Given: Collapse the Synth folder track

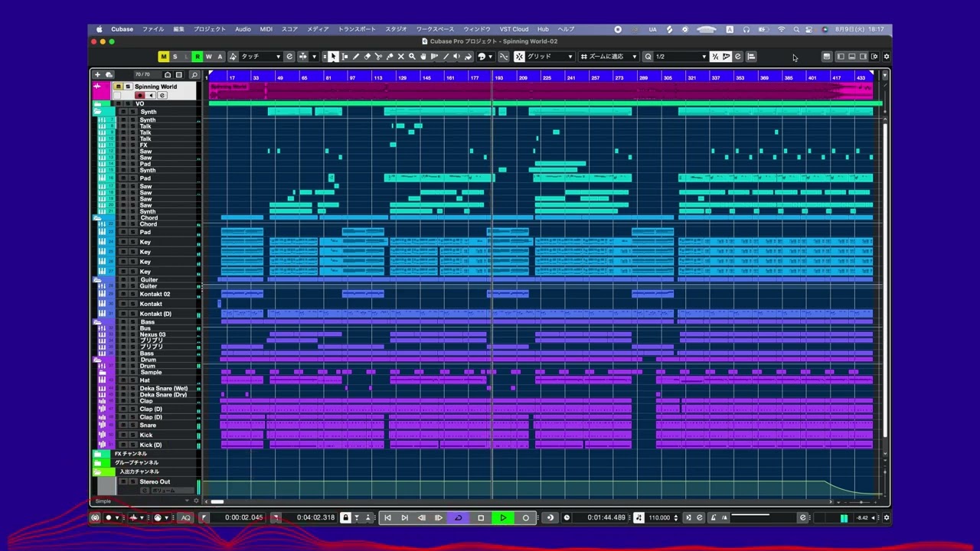Looking at the screenshot, I should point(98,112).
